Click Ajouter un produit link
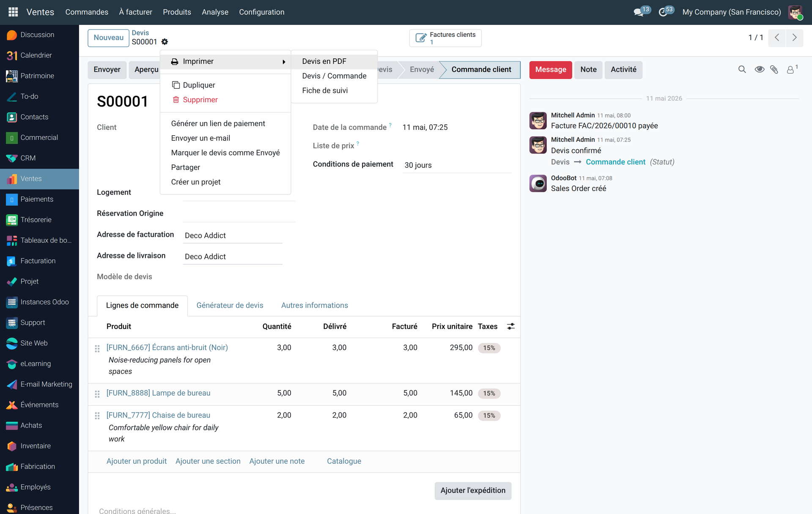The image size is (812, 514). pyautogui.click(x=137, y=461)
